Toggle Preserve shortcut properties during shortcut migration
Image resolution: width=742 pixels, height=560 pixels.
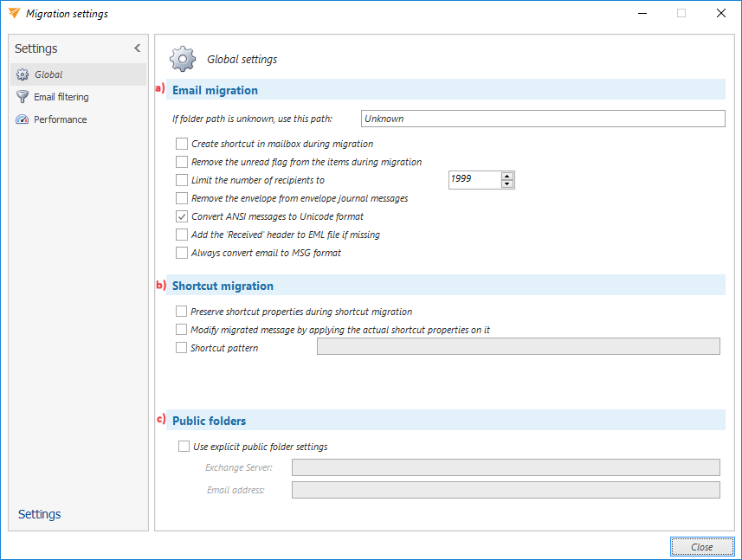181,311
